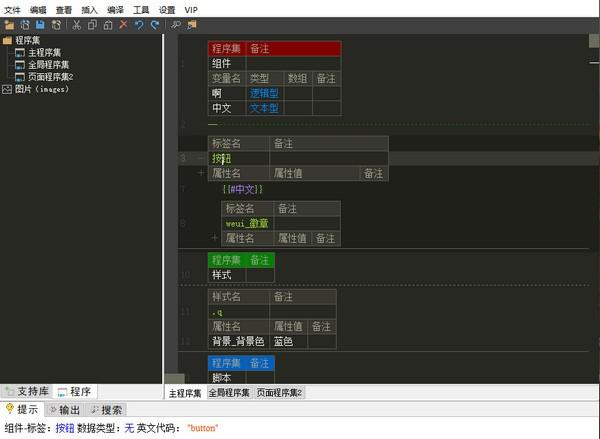Select 图片 (images) in the project tree
Viewport: 600px width, 439px height.
42,89
